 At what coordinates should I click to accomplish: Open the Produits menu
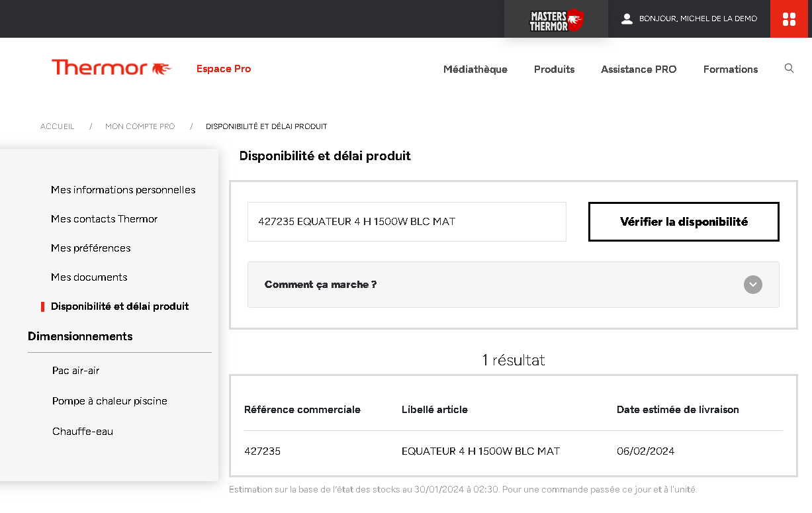(554, 69)
